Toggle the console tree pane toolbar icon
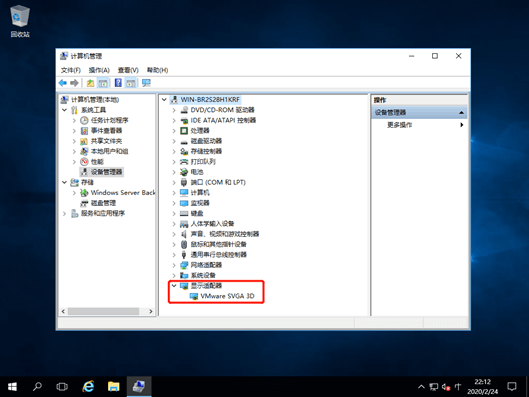The width and height of the screenshot is (529, 397). pos(103,83)
